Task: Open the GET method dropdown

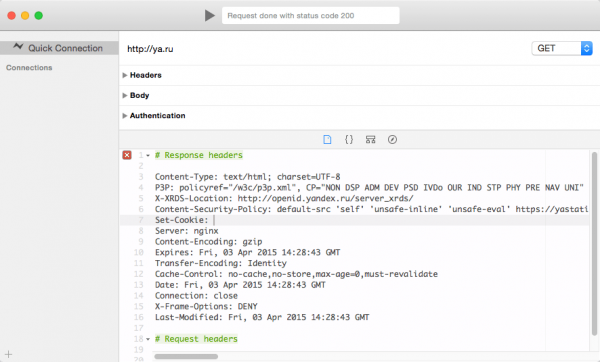Action: pos(562,48)
